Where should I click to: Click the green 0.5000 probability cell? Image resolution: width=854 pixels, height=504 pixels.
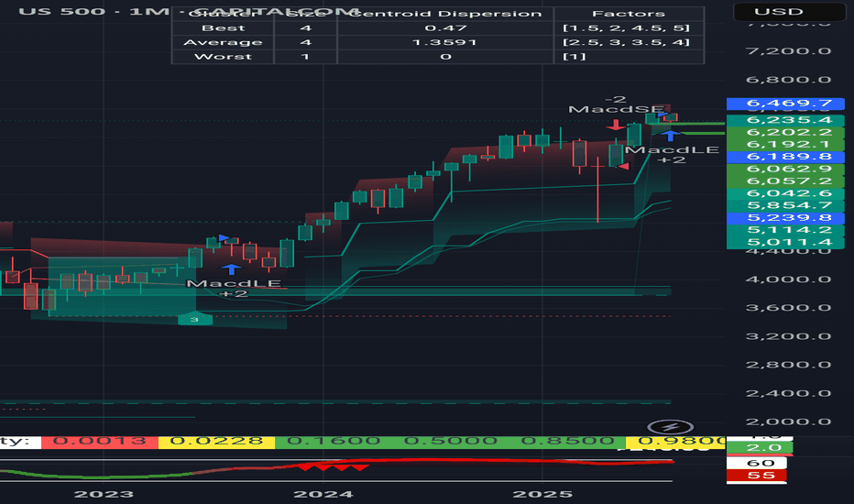pyautogui.click(x=451, y=442)
